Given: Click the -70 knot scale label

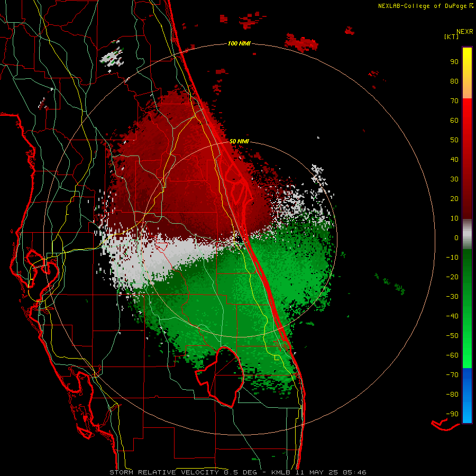Looking at the screenshot, I should coord(452,375).
